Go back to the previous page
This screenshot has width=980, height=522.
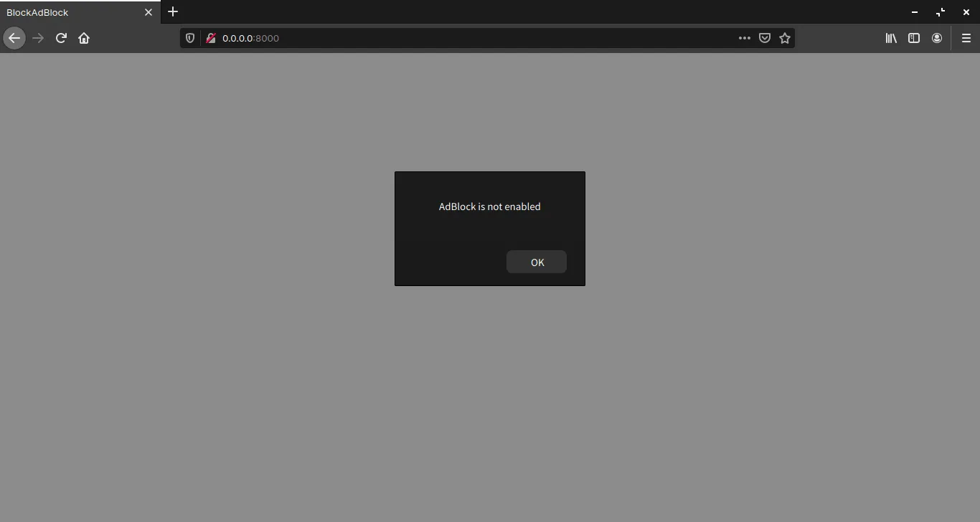(14, 38)
